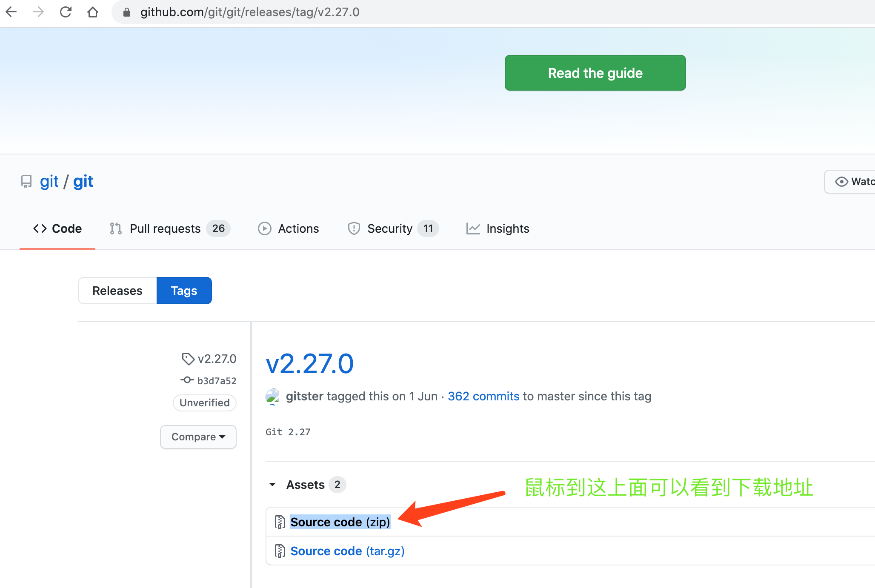Screen dimensions: 875x588
Task: Click gitster's avatar image
Action: coord(273,396)
